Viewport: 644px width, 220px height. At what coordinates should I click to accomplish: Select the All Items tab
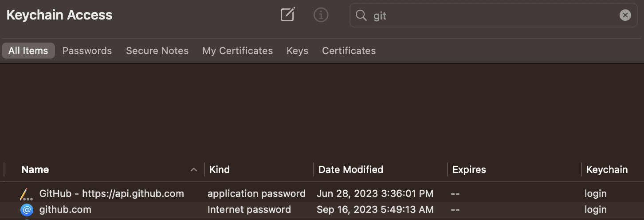point(28,51)
